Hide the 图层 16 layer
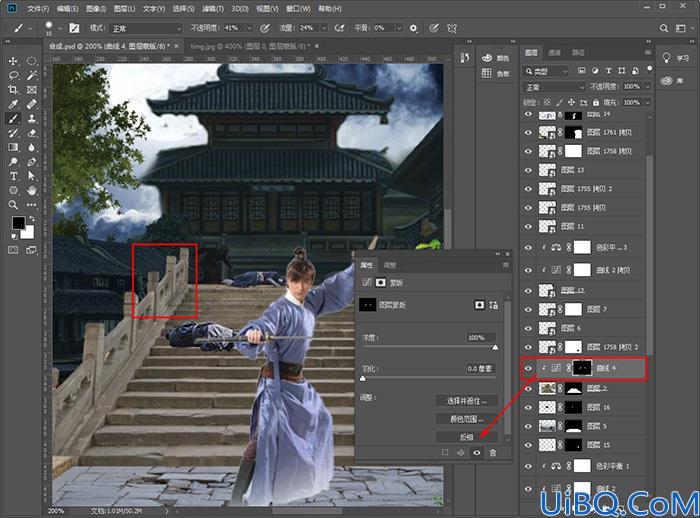This screenshot has width=700, height=518. [529, 407]
